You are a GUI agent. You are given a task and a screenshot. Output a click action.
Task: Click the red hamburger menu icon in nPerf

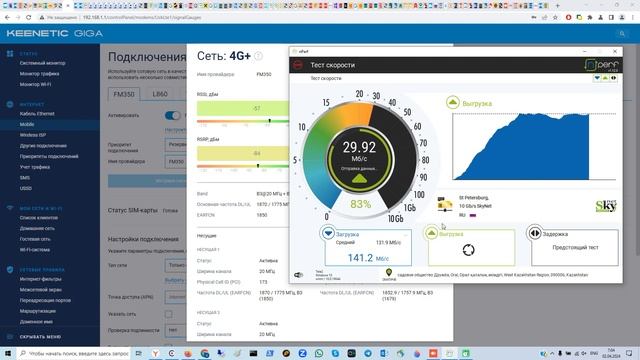(x=298, y=65)
